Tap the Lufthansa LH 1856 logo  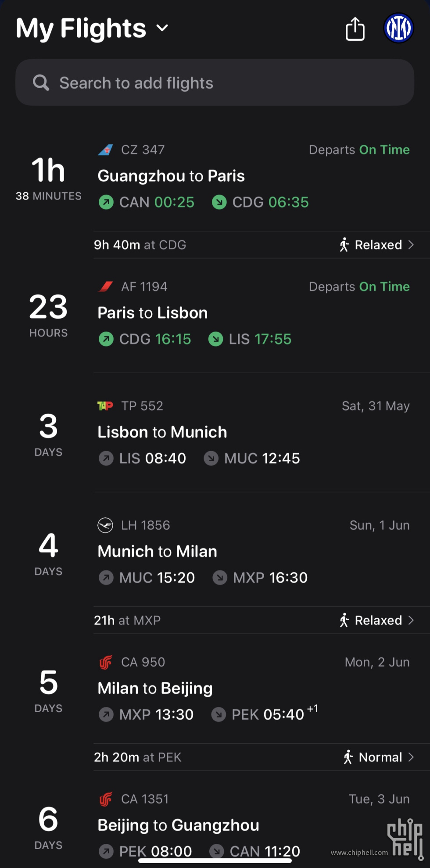[x=105, y=525]
